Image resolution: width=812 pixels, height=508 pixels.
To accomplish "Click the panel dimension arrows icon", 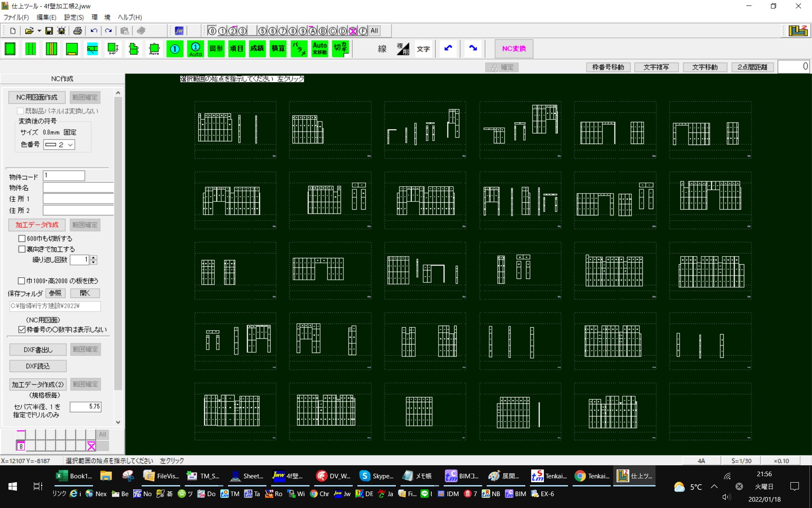I will pos(113,49).
